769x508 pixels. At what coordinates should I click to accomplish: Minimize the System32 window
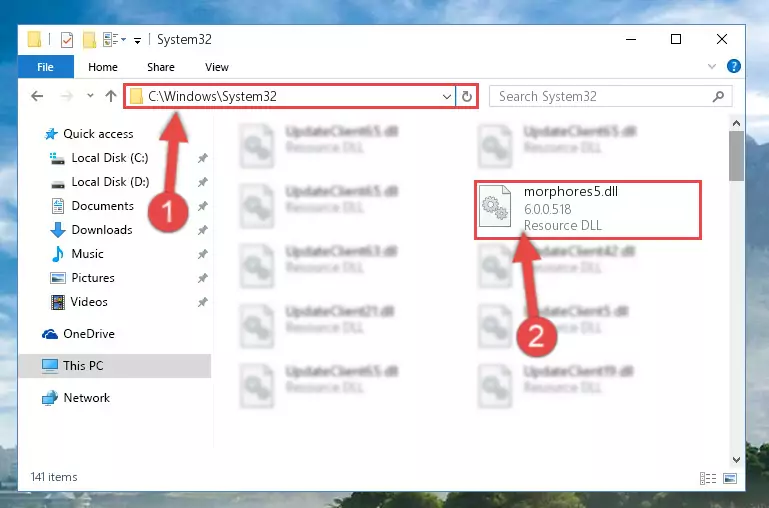coord(631,40)
